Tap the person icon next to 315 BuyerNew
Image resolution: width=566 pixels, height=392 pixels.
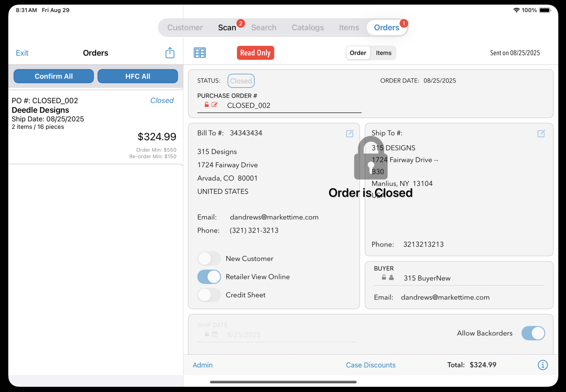tap(391, 277)
